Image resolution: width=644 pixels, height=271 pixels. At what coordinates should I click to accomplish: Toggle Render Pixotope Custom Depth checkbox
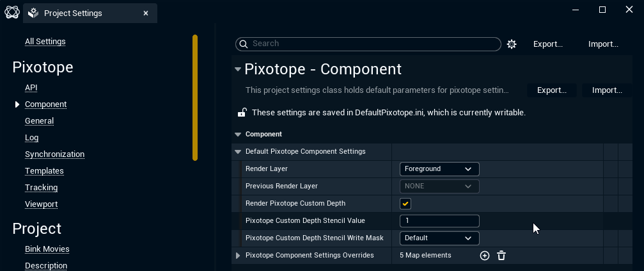(405, 204)
